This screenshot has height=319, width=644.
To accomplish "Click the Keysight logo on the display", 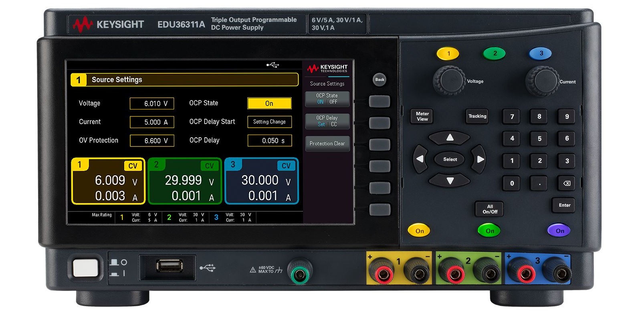I will (x=327, y=68).
